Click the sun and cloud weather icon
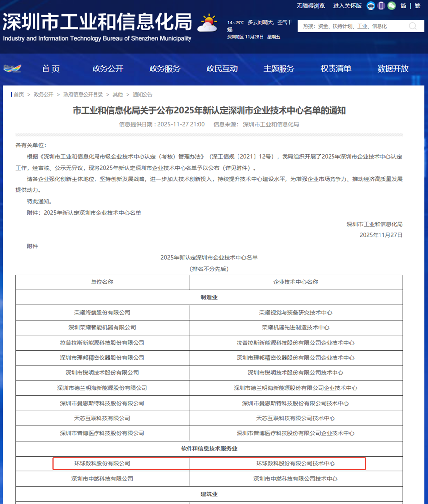This screenshot has height=504, width=428. [207, 23]
